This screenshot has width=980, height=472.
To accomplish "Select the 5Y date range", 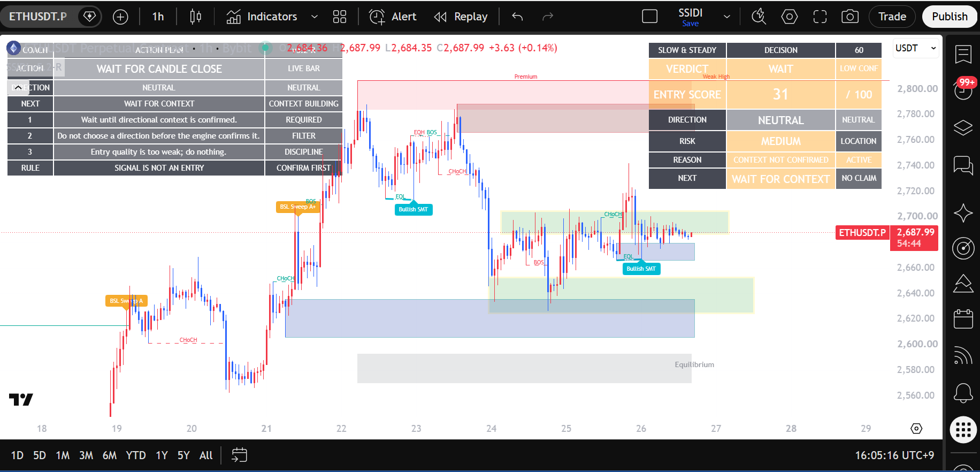I will [183, 455].
